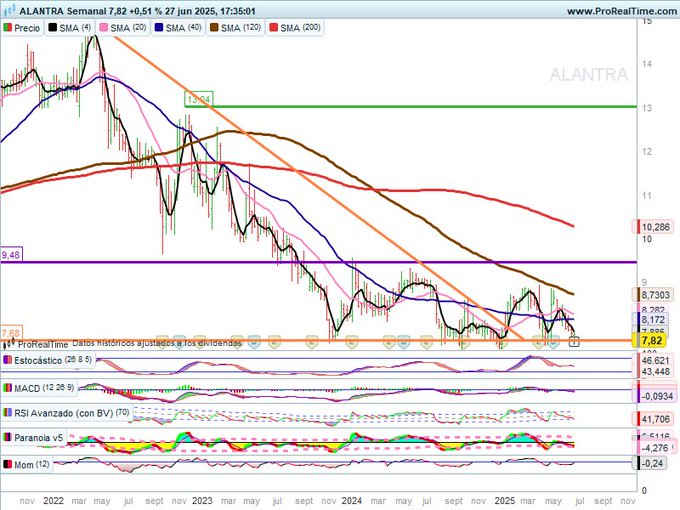The image size is (680, 510).
Task: Click the purple 9,48 level label
Action: pos(11,255)
